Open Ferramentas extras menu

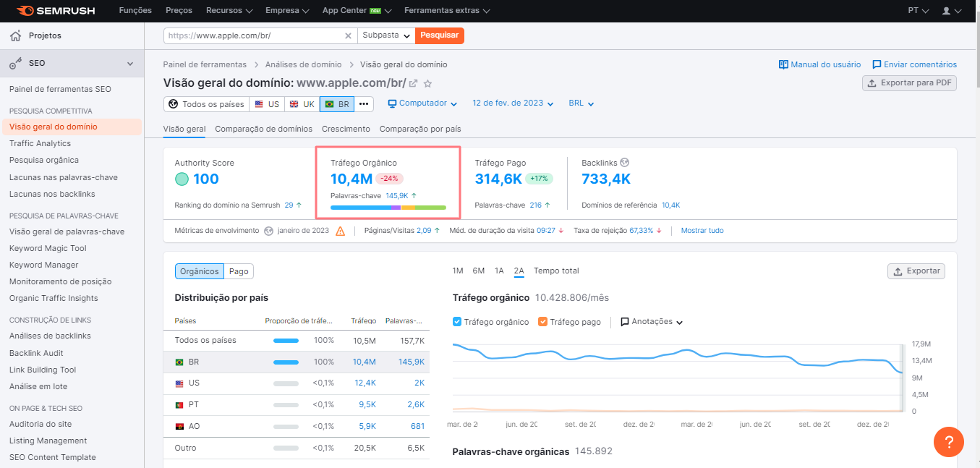(447, 11)
